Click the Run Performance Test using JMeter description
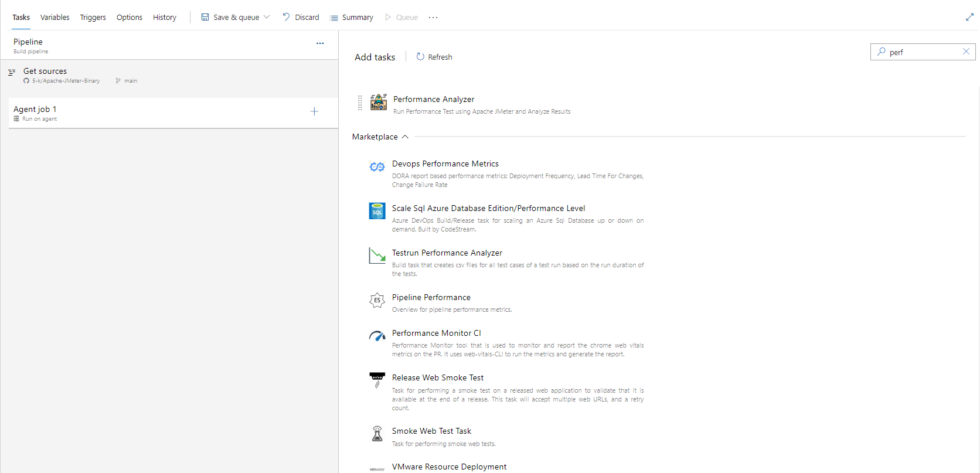Screen dimensions: 980x473 [x=482, y=111]
